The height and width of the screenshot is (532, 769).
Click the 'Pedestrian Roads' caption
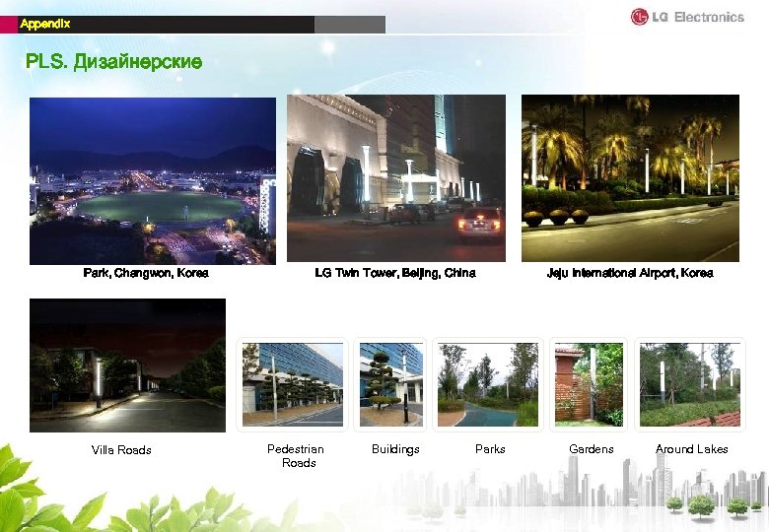click(x=296, y=455)
